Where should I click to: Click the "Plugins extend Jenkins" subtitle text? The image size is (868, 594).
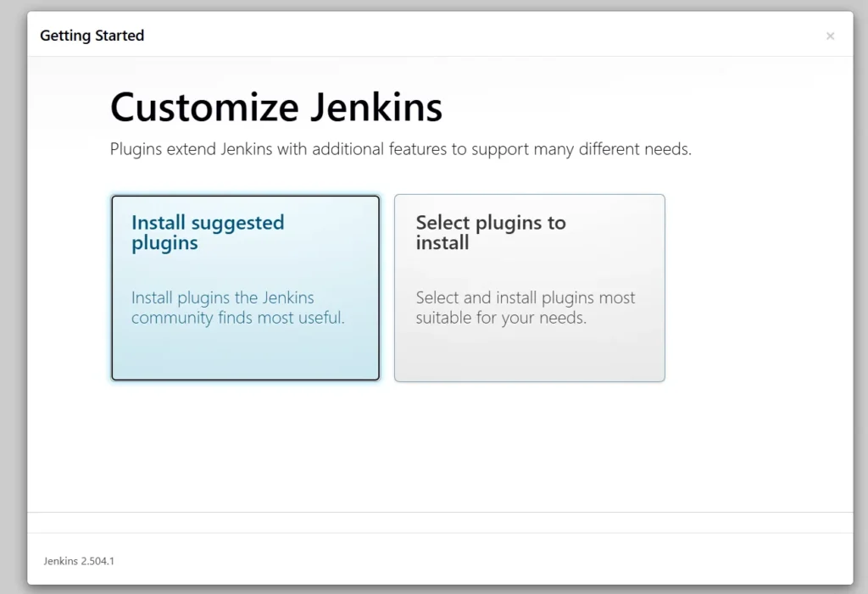pyautogui.click(x=400, y=150)
